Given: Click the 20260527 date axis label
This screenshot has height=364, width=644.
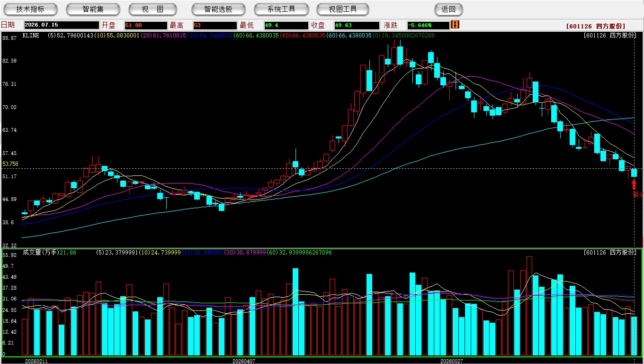Looking at the screenshot, I should click(x=451, y=361).
